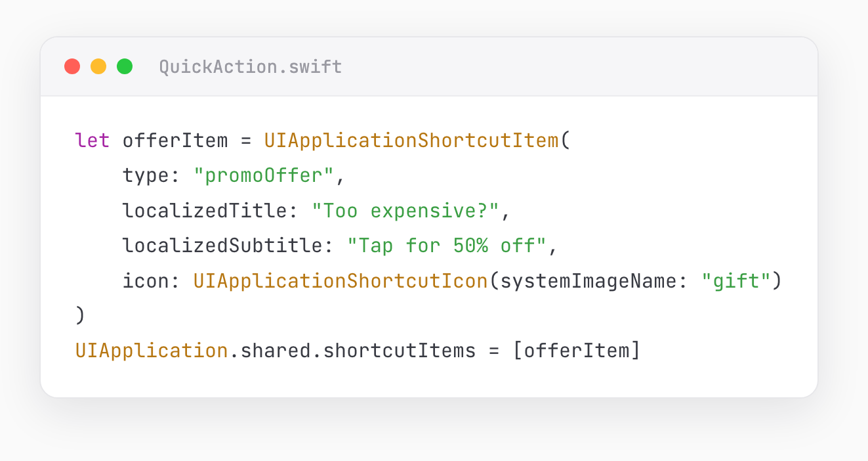The width and height of the screenshot is (868, 461).
Task: Click UIApplicationShortcutItem type name
Action: click(411, 141)
